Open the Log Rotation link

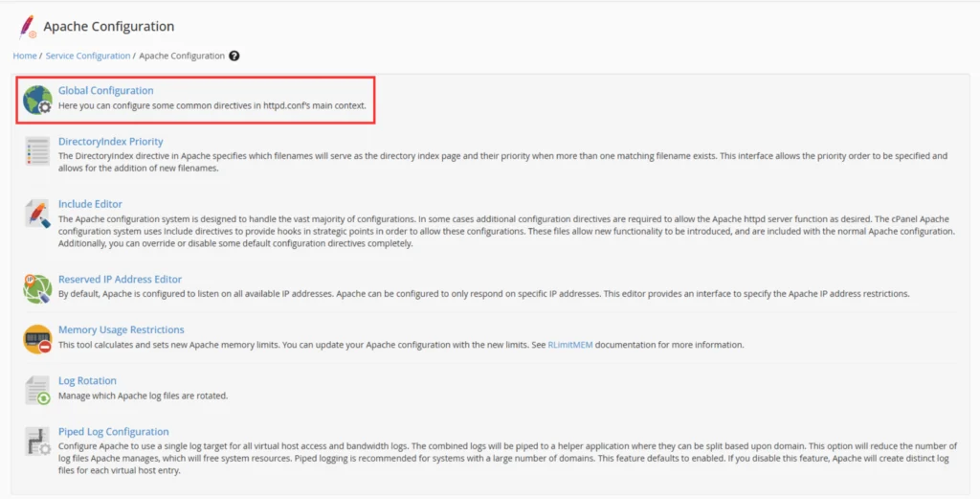(87, 380)
